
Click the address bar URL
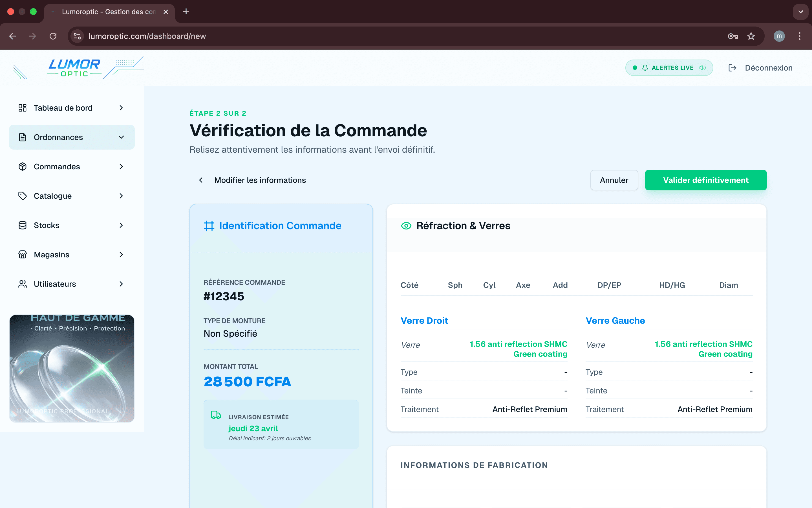pos(147,36)
